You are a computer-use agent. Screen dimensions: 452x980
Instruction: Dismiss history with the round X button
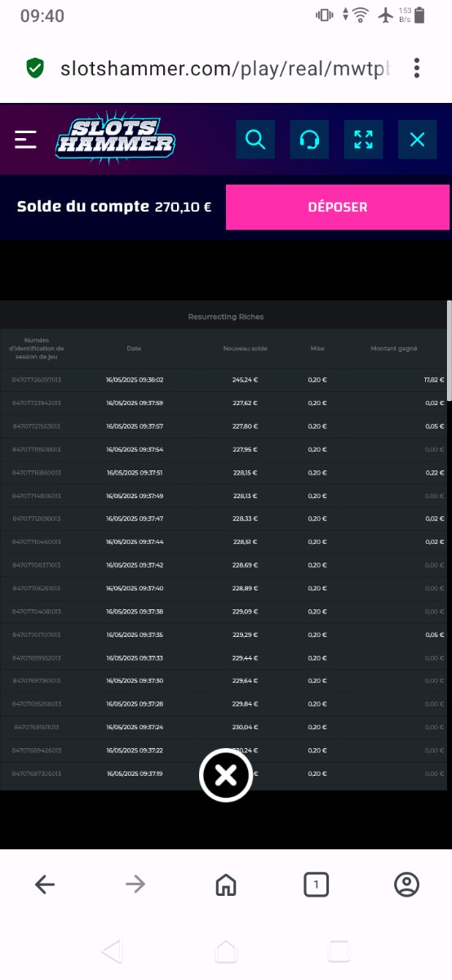tap(226, 776)
